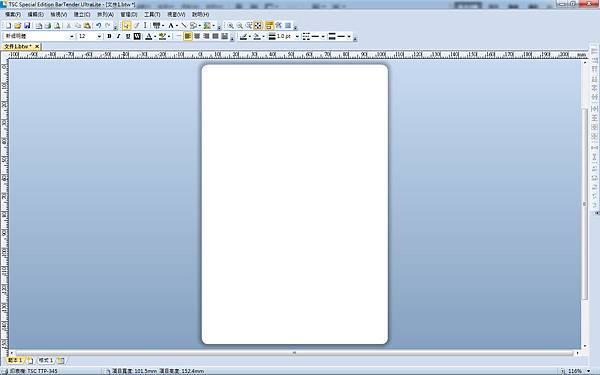Expand the text tool dropdown arrow

[x=177, y=26]
